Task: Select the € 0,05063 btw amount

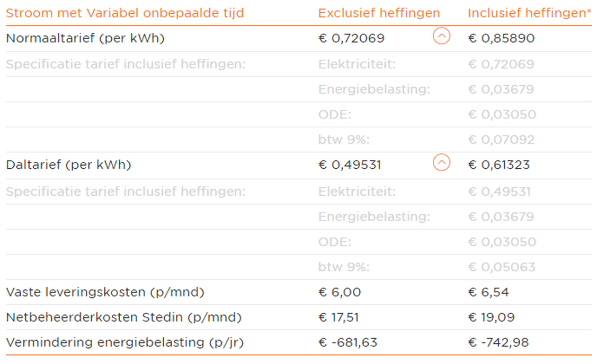Action: click(x=501, y=267)
